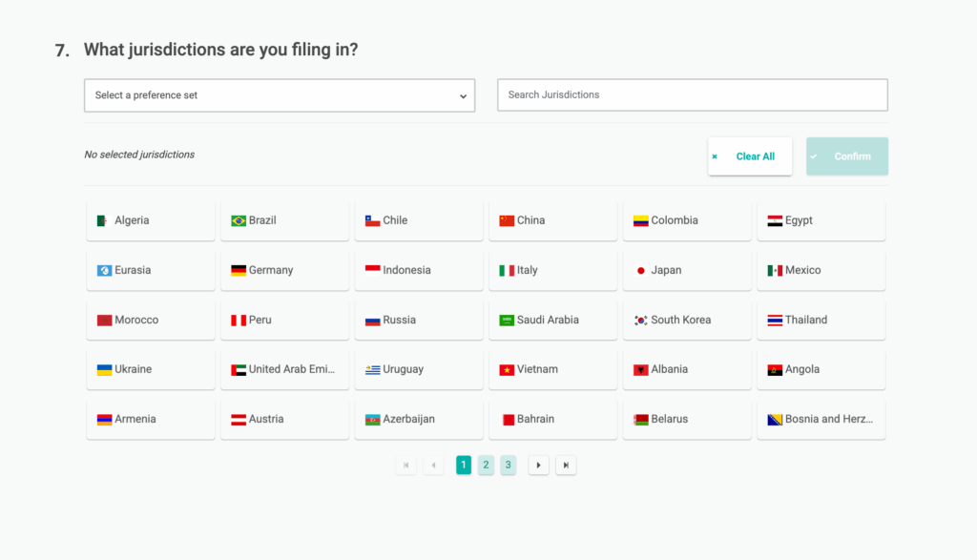
Task: Click the previous page arrow
Action: [x=433, y=465]
